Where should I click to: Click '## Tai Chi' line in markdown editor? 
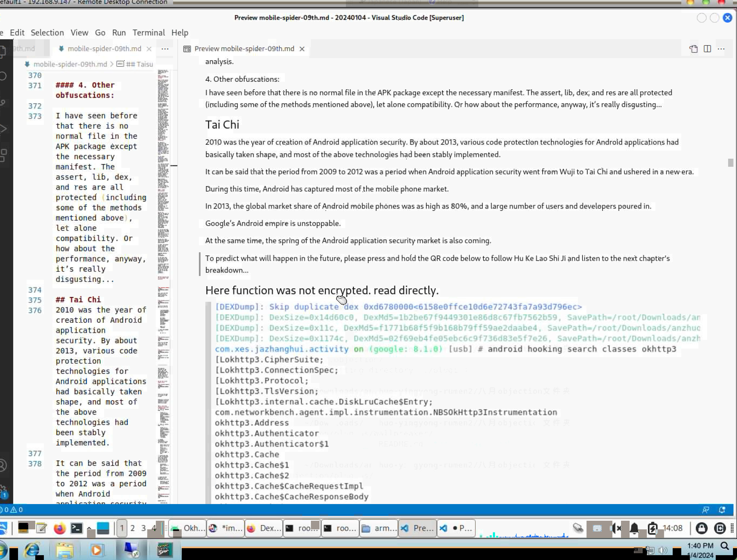pos(78,300)
